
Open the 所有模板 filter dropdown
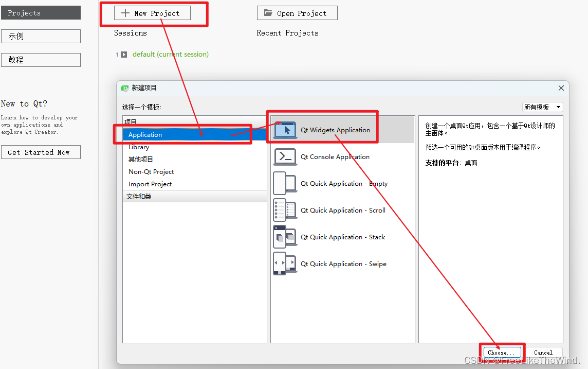[x=542, y=107]
